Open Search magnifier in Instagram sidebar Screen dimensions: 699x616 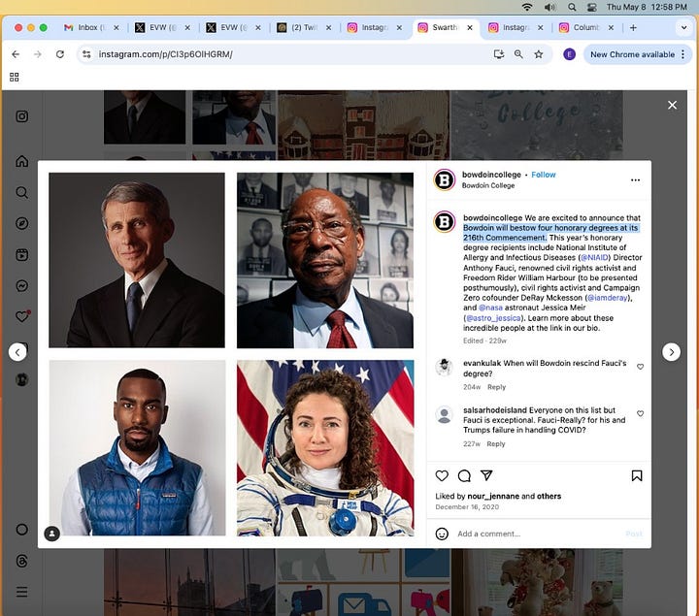point(21,192)
